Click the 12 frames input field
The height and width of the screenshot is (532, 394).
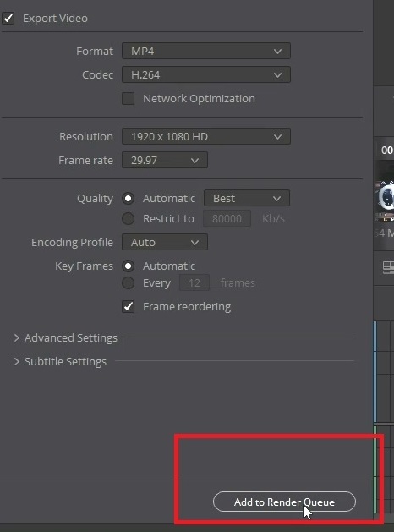tap(194, 282)
